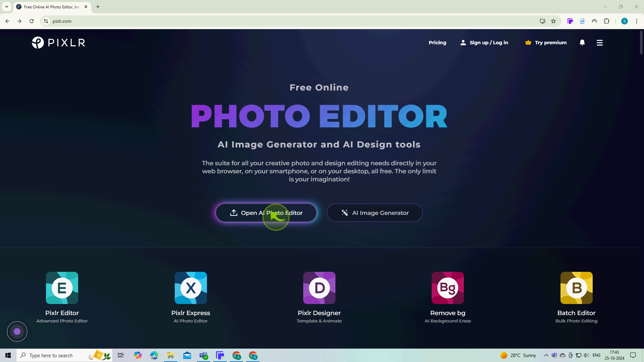Open a new browser tab
Image resolution: width=644 pixels, height=362 pixels.
pos(98,7)
